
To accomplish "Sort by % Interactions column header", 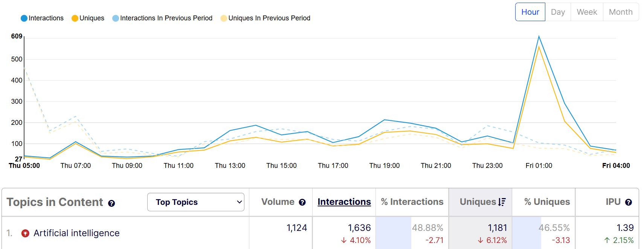I will (x=412, y=202).
